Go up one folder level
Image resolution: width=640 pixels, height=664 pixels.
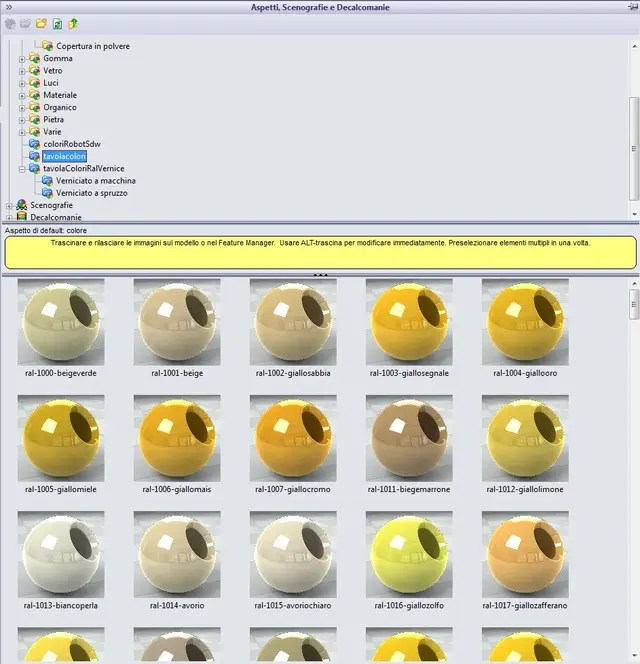pos(73,24)
